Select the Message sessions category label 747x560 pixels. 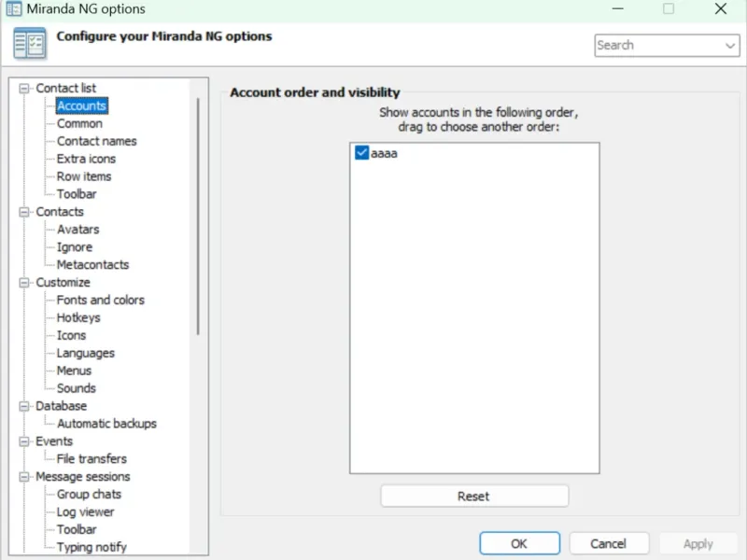[83, 476]
